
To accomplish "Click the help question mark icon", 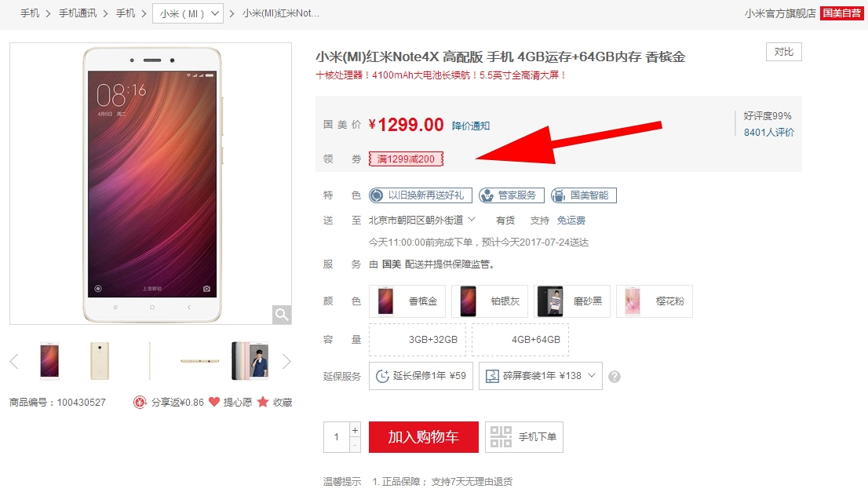I will (615, 377).
